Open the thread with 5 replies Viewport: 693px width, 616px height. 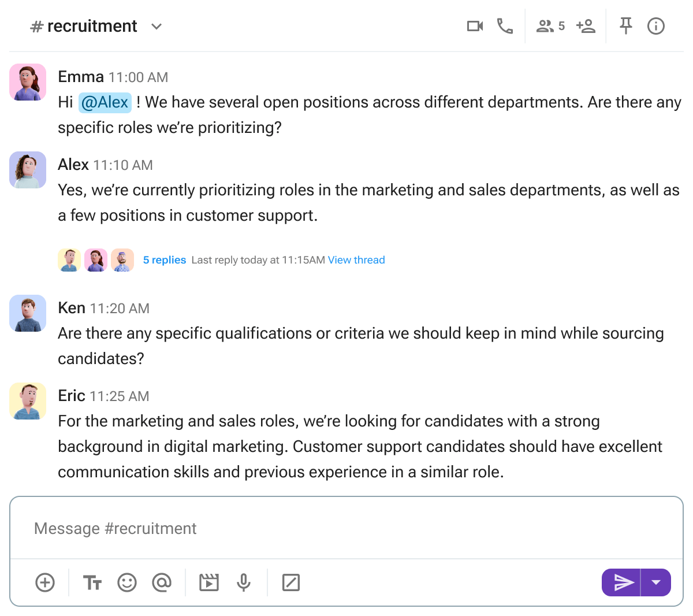point(164,259)
